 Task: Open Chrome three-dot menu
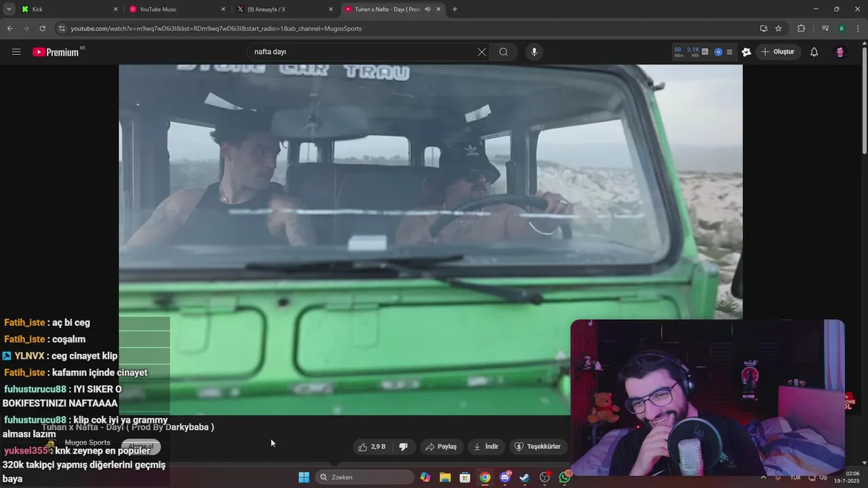858,28
